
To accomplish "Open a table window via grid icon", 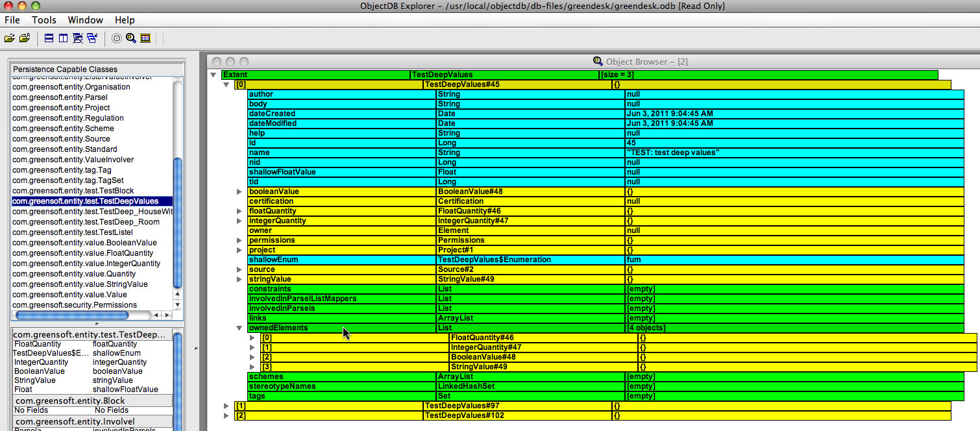I will [x=145, y=38].
